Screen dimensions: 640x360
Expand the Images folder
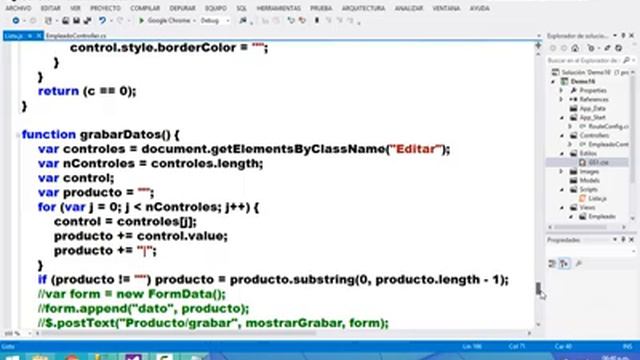pyautogui.click(x=562, y=171)
